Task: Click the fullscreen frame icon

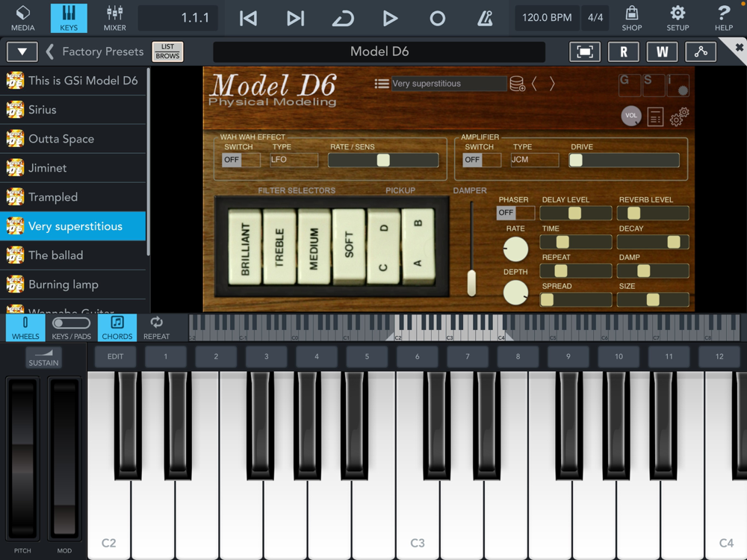Action: 585,52
